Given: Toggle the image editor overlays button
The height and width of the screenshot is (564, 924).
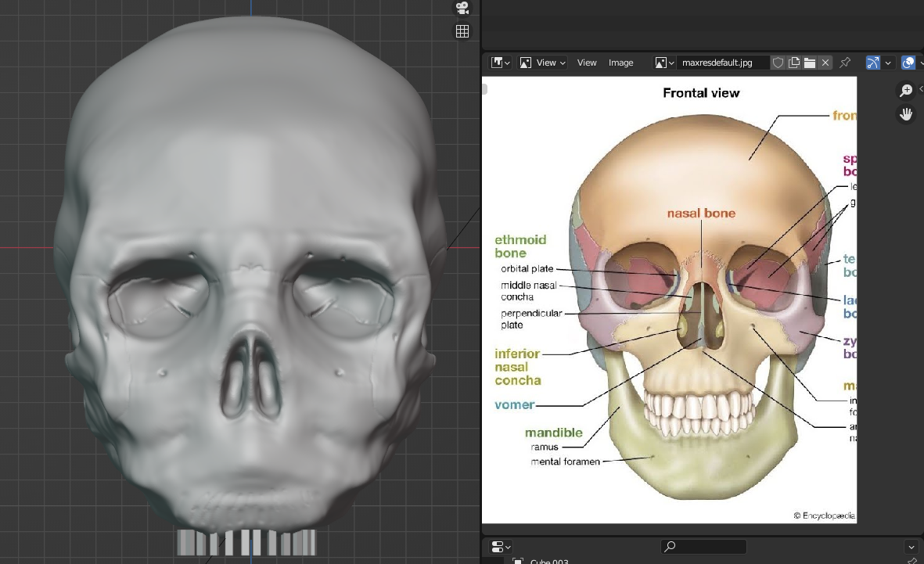Looking at the screenshot, I should pos(908,63).
